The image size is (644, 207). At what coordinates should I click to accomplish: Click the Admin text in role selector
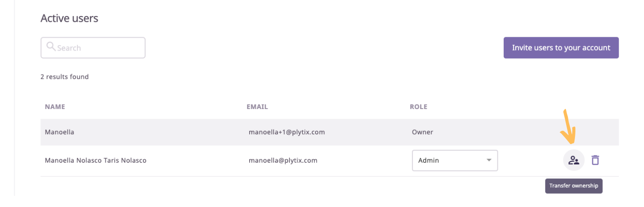428,160
